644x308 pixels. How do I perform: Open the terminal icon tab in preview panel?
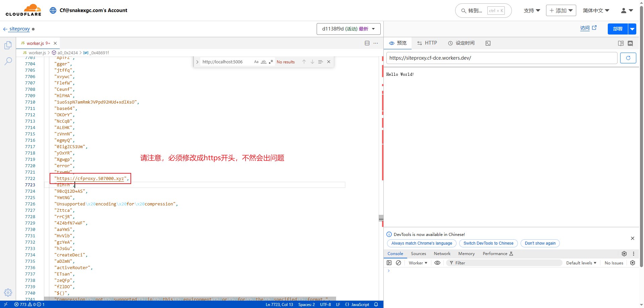488,43
